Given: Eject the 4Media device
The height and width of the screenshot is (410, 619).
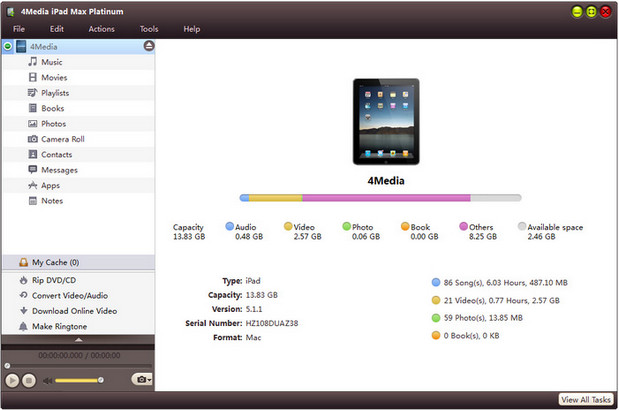Looking at the screenshot, I should coord(149,46).
